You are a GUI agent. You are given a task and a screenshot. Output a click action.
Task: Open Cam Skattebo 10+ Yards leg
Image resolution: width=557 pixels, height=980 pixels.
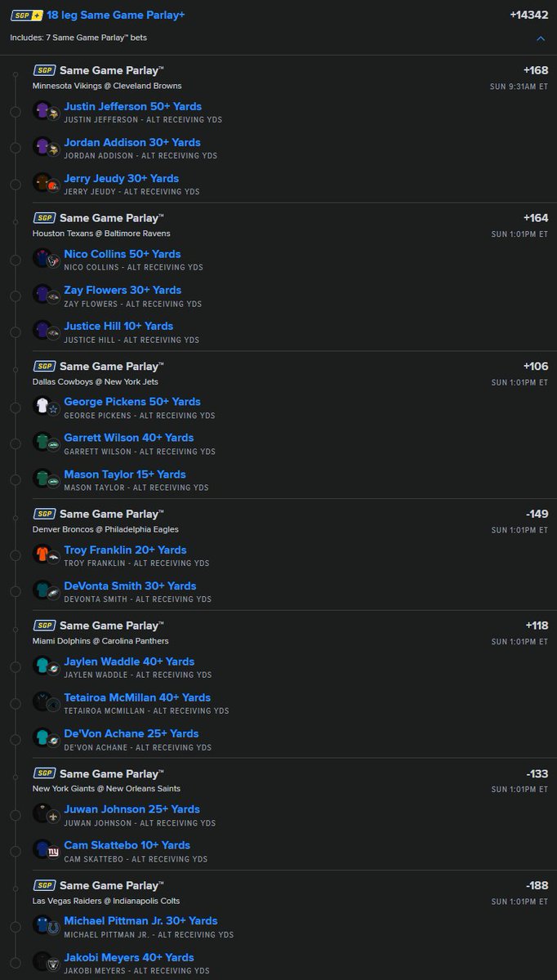127,845
